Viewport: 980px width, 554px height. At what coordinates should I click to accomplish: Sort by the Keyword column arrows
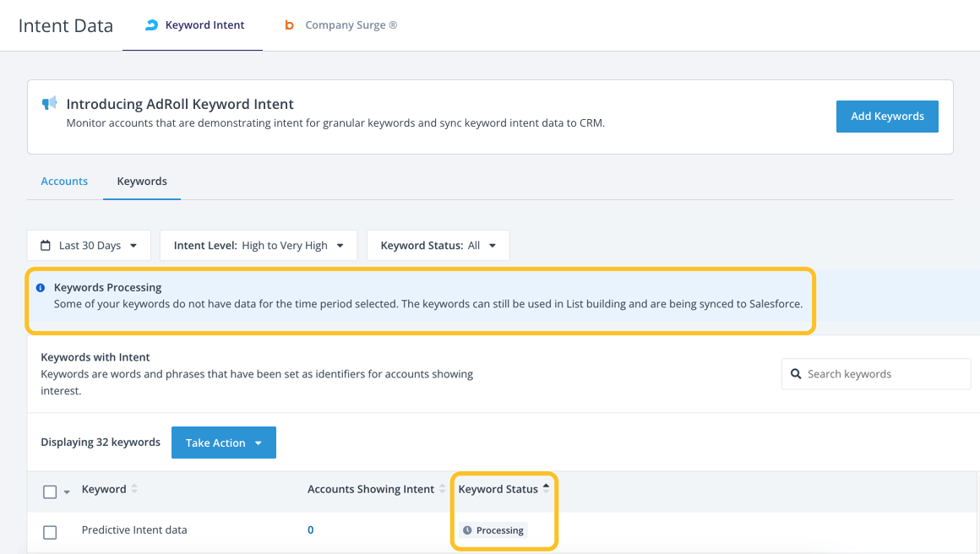134,489
